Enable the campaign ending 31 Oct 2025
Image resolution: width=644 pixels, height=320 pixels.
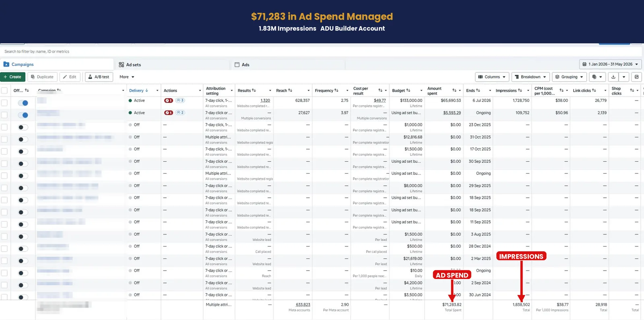[x=23, y=139]
